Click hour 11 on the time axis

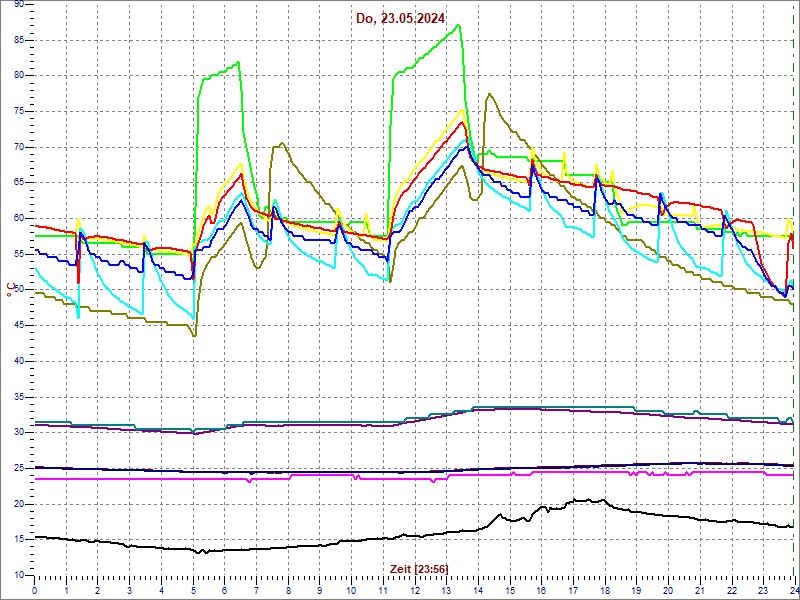point(382,590)
